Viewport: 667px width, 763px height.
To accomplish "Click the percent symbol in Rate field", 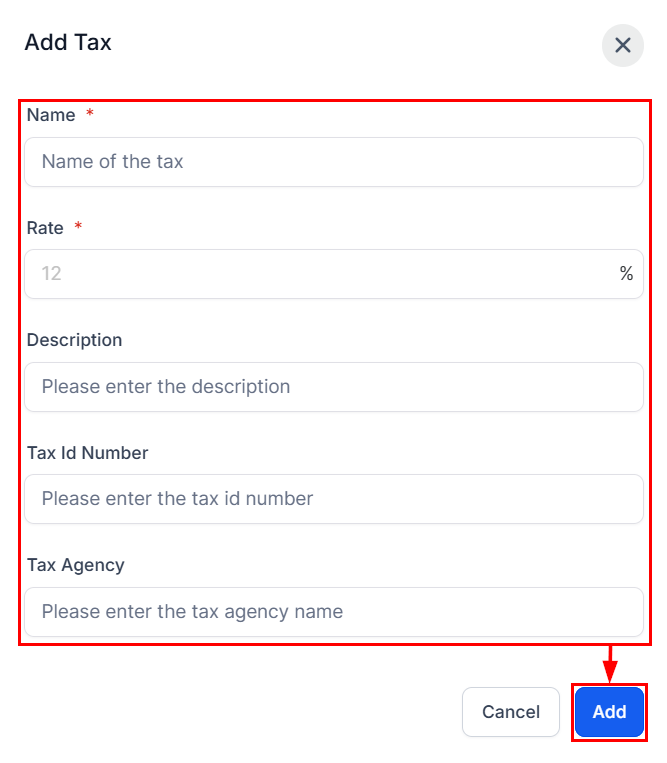I will click(x=626, y=274).
